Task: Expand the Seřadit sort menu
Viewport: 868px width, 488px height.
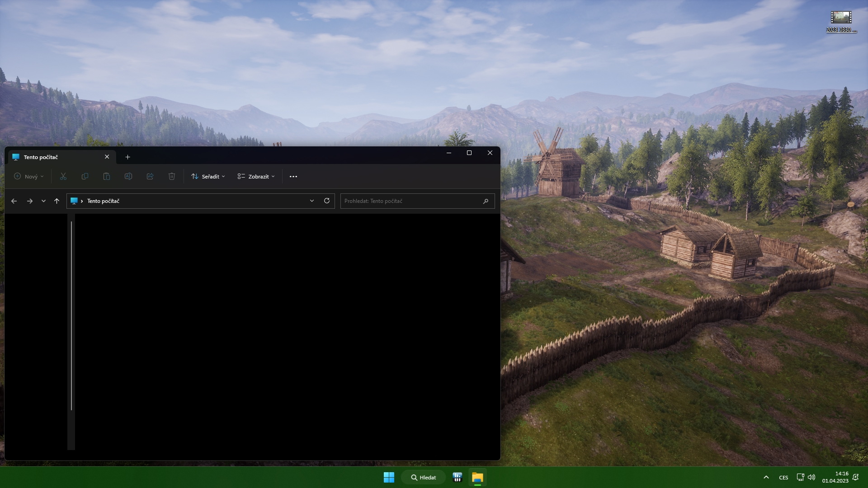Action: pyautogui.click(x=208, y=176)
